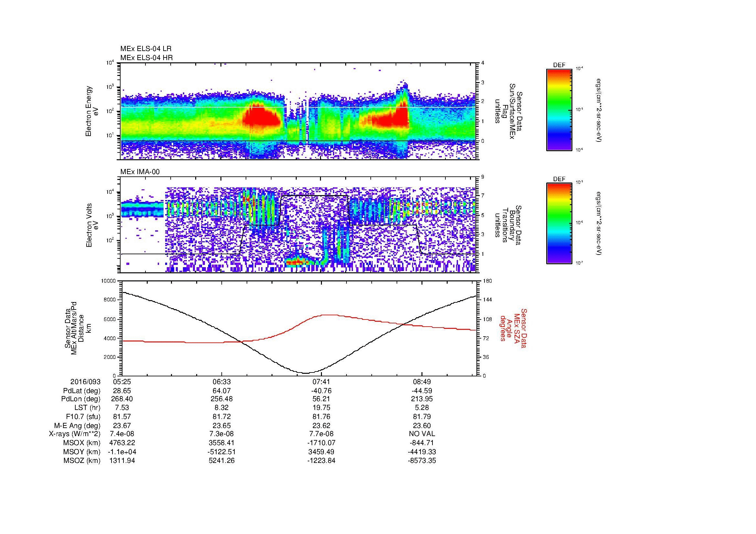This screenshot has width=756, height=534.
Task: Click the time tick "06:33"
Action: pos(222,382)
